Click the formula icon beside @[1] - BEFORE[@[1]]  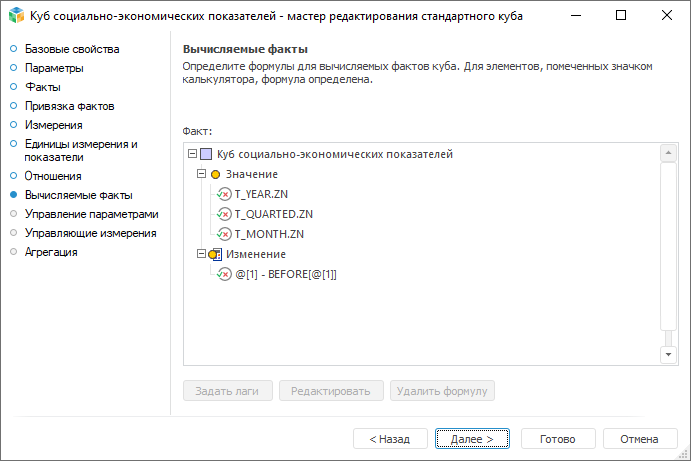(224, 274)
